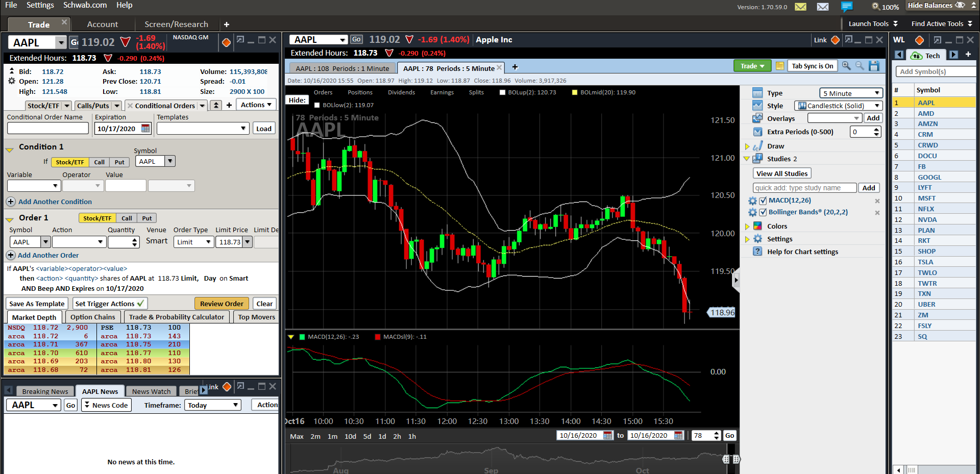This screenshot has width=980, height=474.
Task: Click the chart zoom in magnifier
Action: [846, 66]
